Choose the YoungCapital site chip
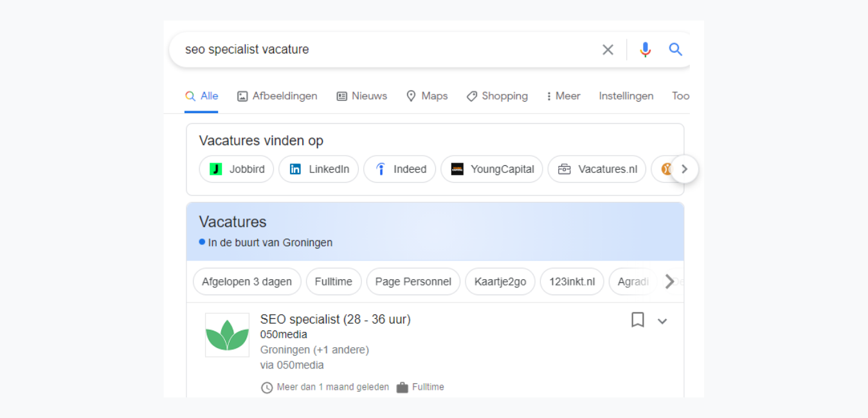Screen dimensions: 868x418 492,169
